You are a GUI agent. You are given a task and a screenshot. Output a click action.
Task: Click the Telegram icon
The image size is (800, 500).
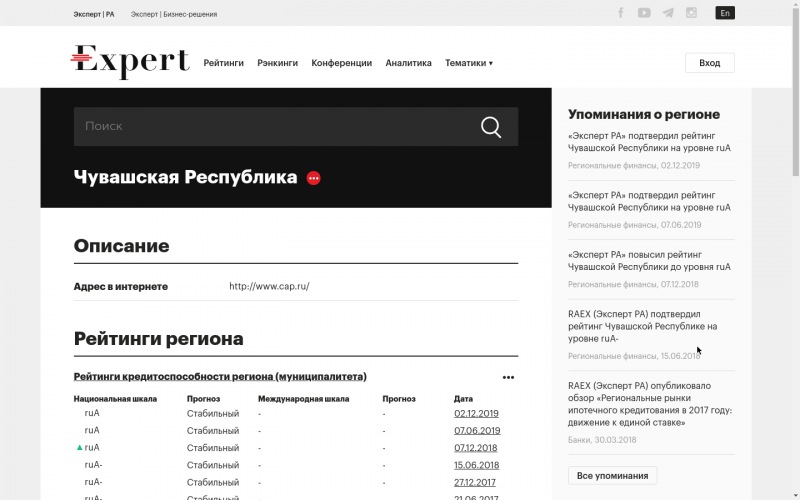coord(668,13)
